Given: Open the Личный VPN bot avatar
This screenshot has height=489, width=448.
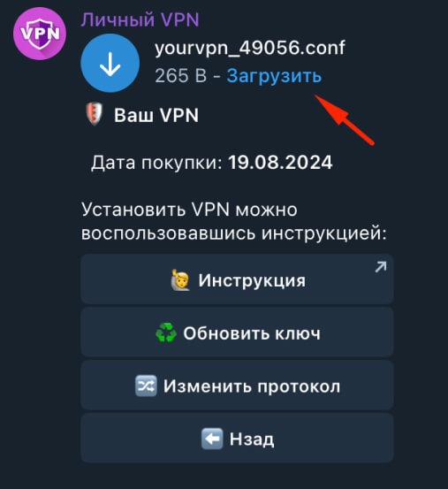Looking at the screenshot, I should click(x=40, y=34).
